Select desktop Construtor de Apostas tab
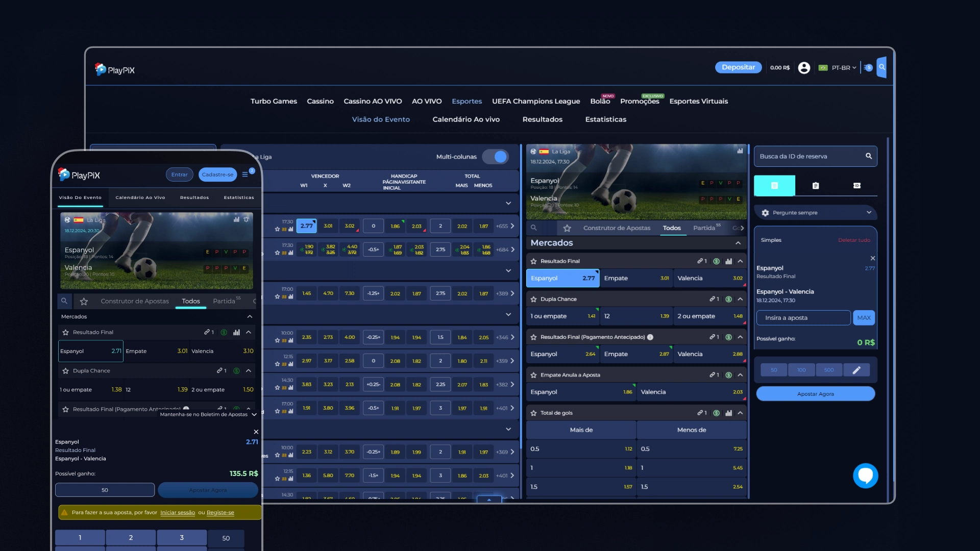The width and height of the screenshot is (980, 551). (617, 228)
